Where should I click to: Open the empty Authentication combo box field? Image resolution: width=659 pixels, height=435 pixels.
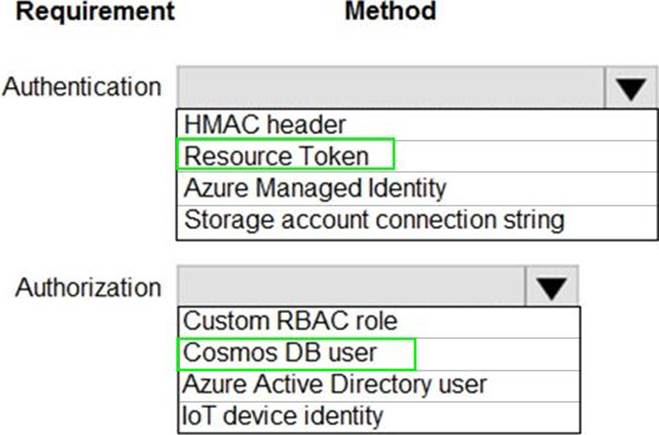tap(391, 87)
